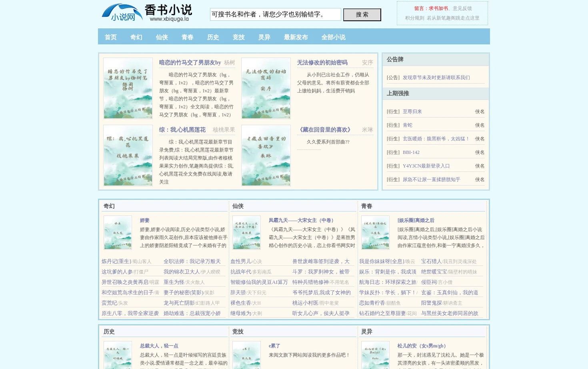
Task: Open book cover of 无法修改的初始密码
Action: tap(266, 88)
